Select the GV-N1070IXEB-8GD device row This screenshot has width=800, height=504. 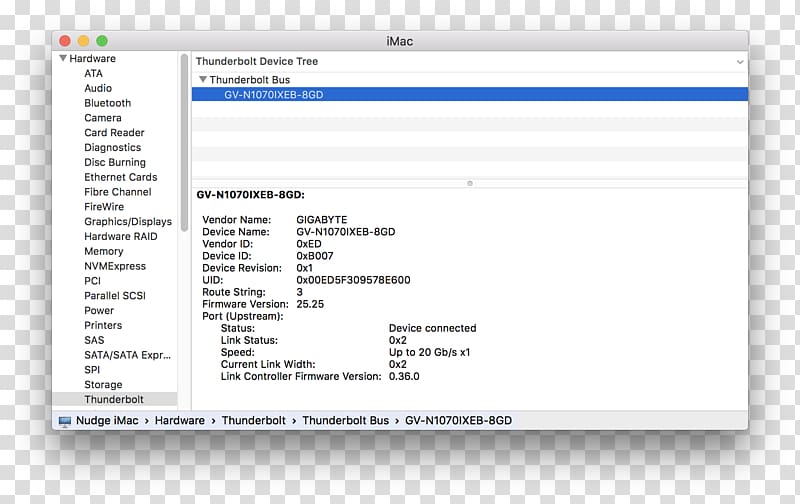pyautogui.click(x=469, y=94)
